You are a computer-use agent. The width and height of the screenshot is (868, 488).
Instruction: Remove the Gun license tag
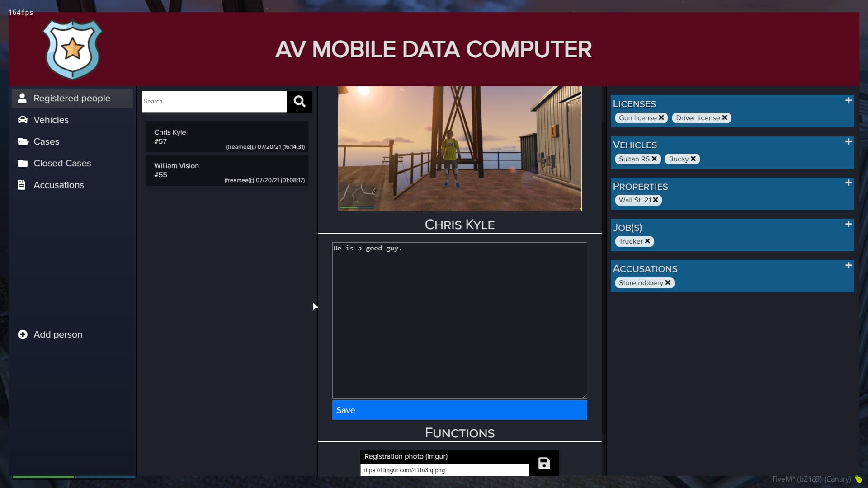pos(661,117)
